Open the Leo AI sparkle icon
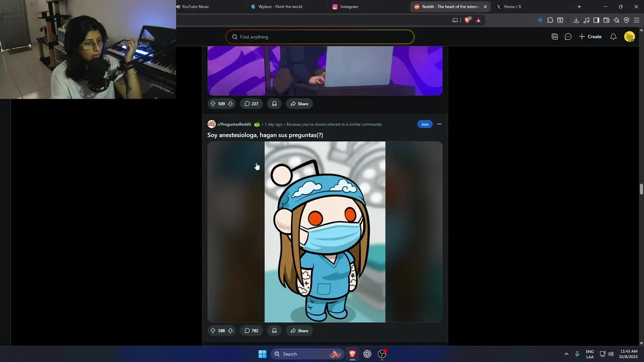Image resolution: width=644 pixels, height=362 pixels. click(x=616, y=20)
